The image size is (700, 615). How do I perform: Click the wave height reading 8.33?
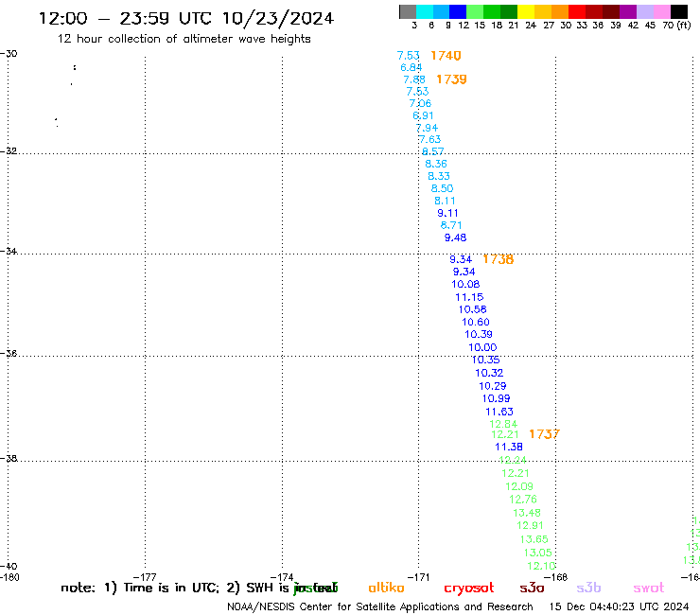point(439,176)
